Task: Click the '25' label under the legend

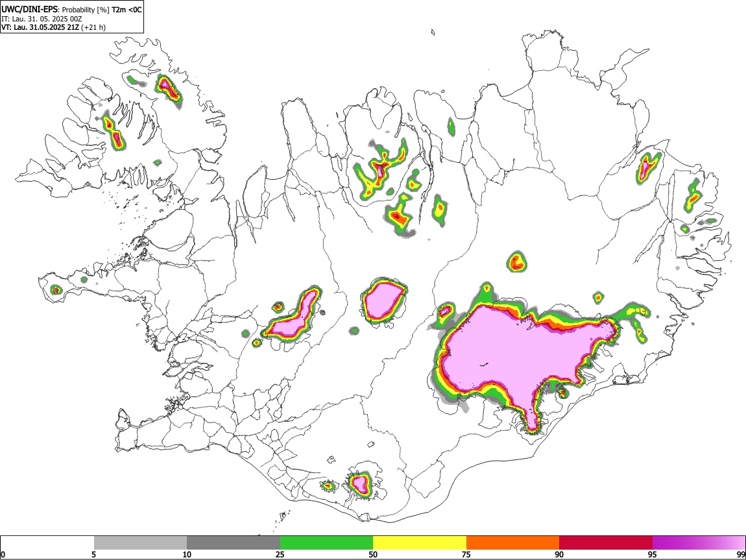Action: coord(280,554)
